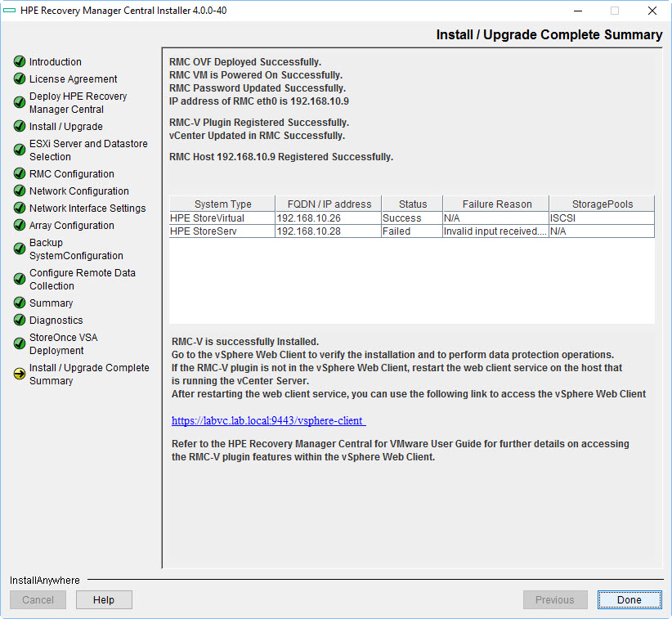Screen dimensions: 672x619
Task: Open Help for the installer
Action: click(104, 599)
